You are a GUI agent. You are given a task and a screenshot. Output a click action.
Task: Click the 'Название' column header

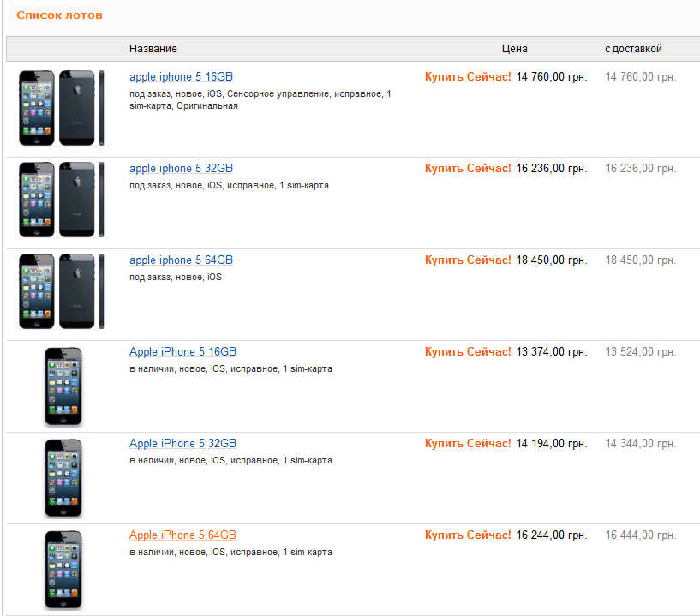[x=153, y=49]
